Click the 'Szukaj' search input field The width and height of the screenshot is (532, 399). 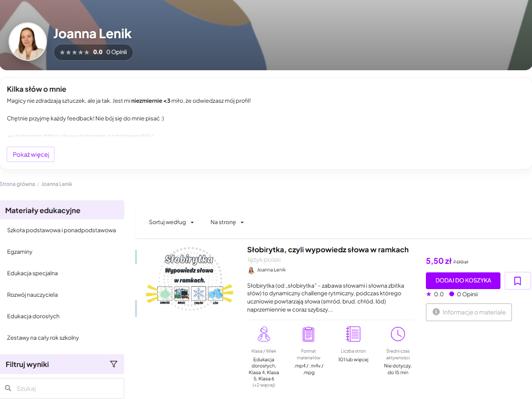62,388
